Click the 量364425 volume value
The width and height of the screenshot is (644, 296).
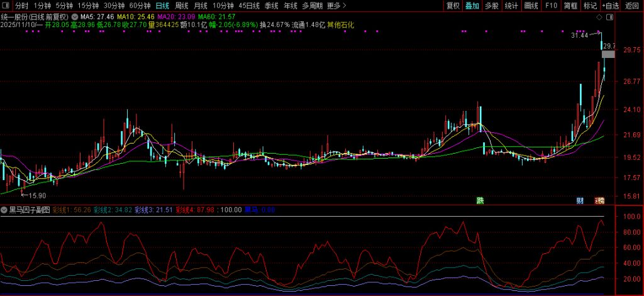164,25
